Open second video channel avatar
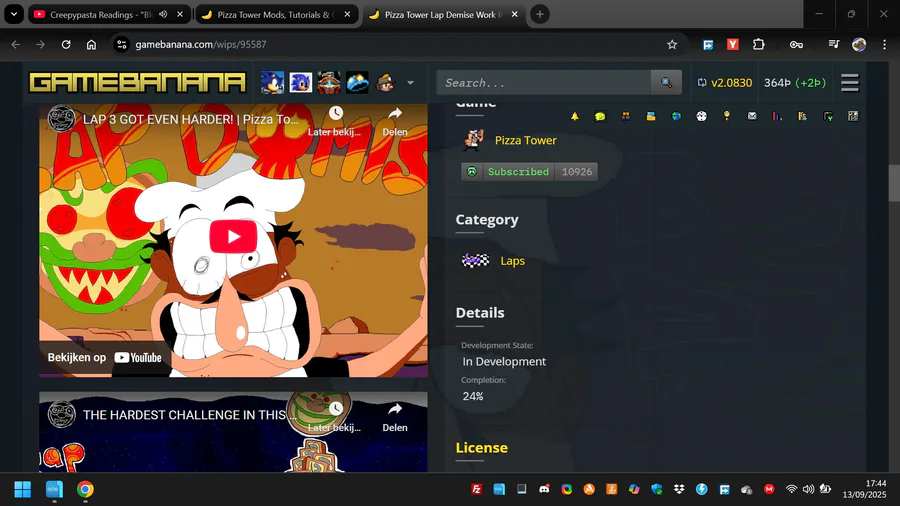Image resolution: width=900 pixels, height=506 pixels. point(61,415)
